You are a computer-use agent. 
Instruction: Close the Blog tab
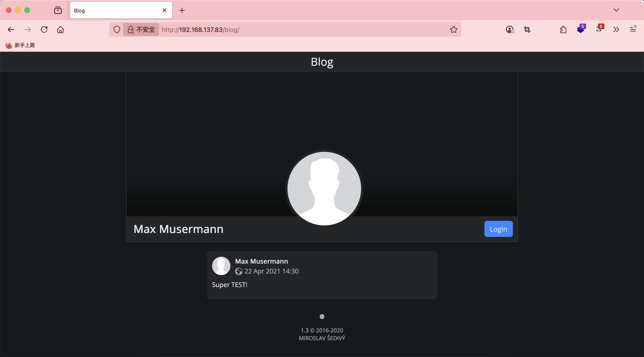click(164, 10)
